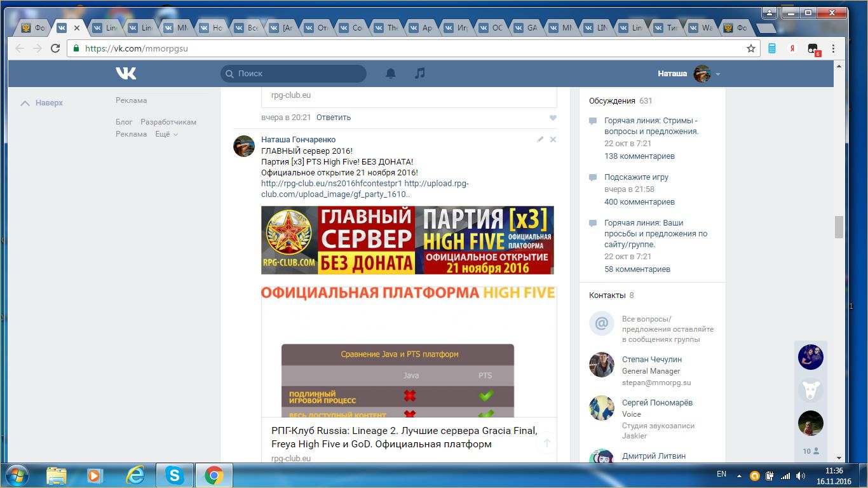
Task: Open Наташа Гончаренко's profile name link
Action: (x=299, y=139)
